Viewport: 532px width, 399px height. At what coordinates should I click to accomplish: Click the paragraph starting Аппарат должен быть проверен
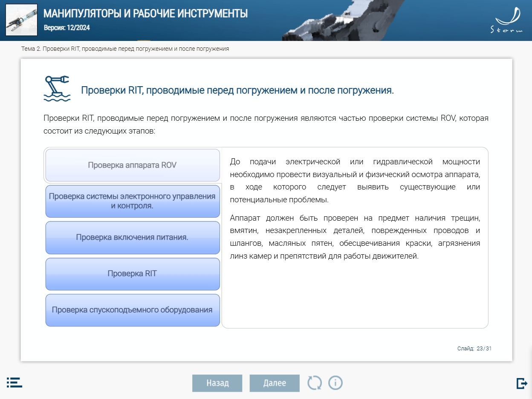pyautogui.click(x=355, y=237)
